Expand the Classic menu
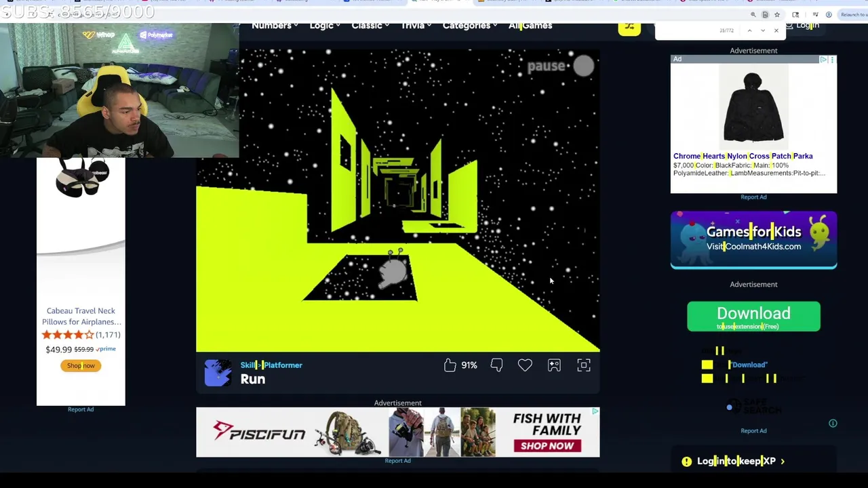 click(x=370, y=26)
